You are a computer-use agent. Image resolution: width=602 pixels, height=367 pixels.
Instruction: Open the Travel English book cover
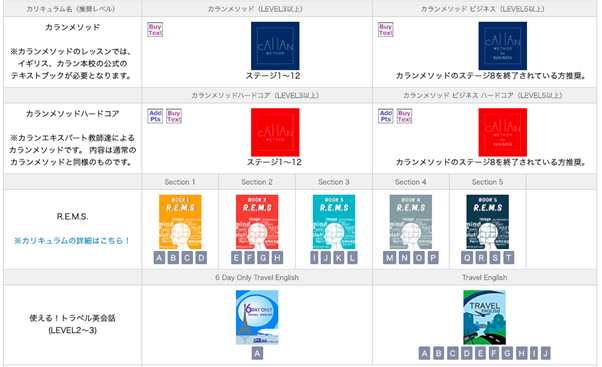click(x=484, y=317)
